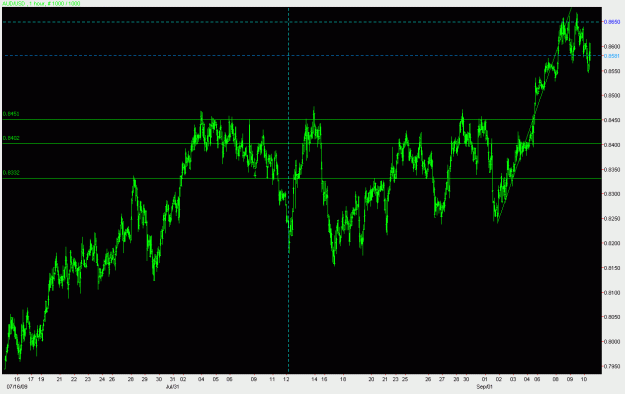Click the day 10 time axis label
The height and width of the screenshot is (394, 625).
point(584,379)
